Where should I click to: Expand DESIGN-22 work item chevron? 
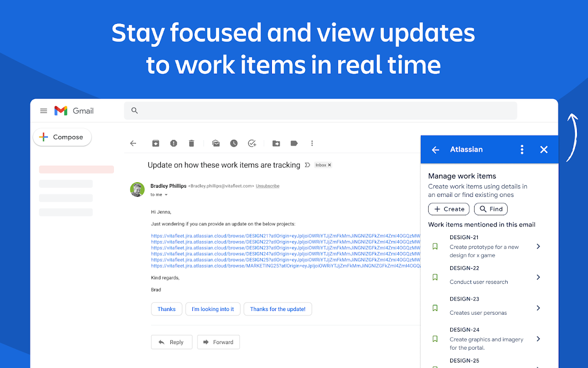pyautogui.click(x=538, y=277)
